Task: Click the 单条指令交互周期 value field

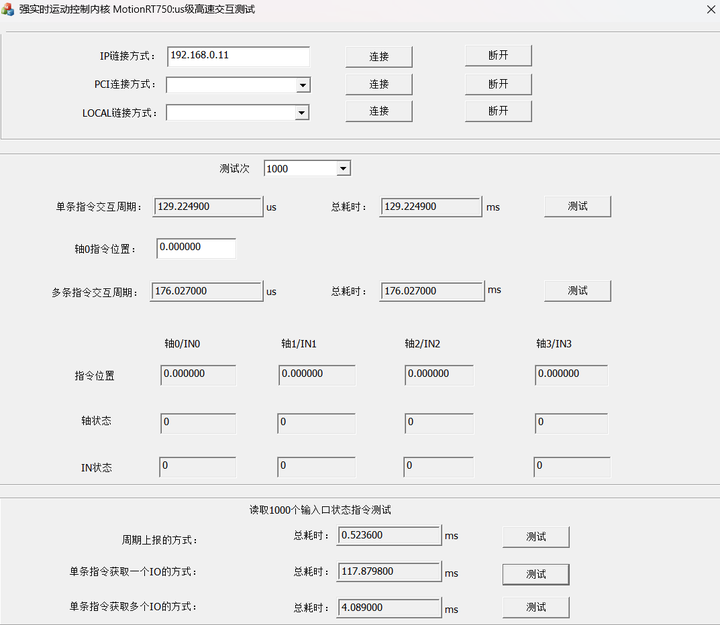Action: pyautogui.click(x=208, y=207)
